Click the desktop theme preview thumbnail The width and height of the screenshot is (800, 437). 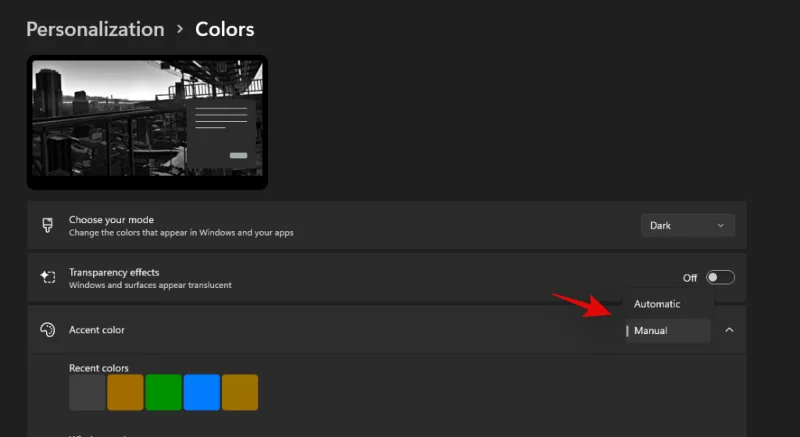(x=147, y=122)
